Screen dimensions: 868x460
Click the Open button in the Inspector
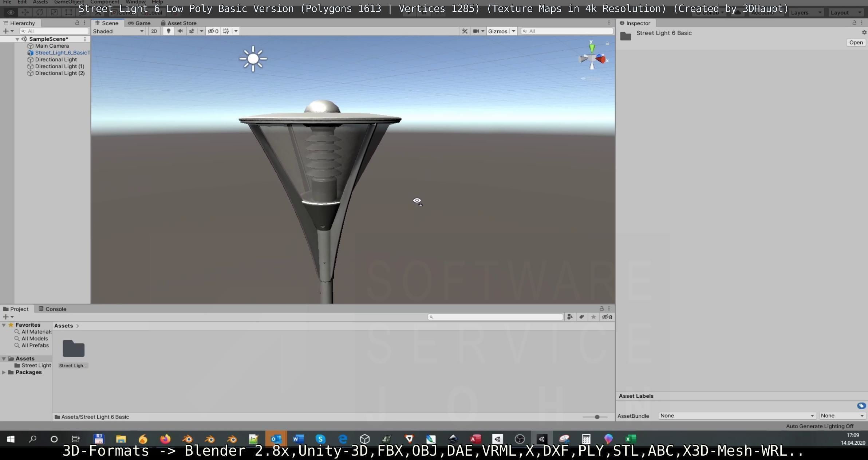click(856, 43)
